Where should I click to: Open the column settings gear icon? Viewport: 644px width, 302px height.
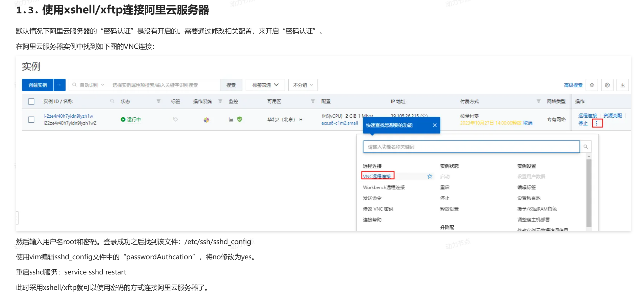tap(607, 85)
